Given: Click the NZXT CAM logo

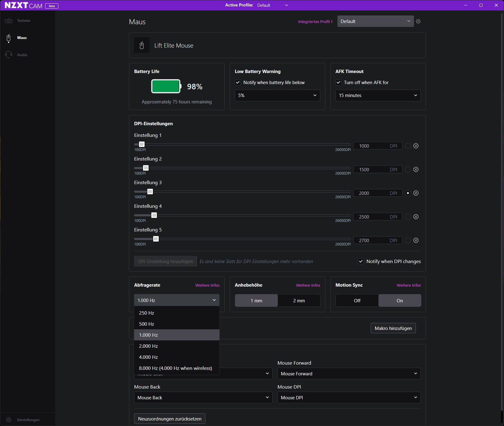Looking at the screenshot, I should [x=24, y=6].
